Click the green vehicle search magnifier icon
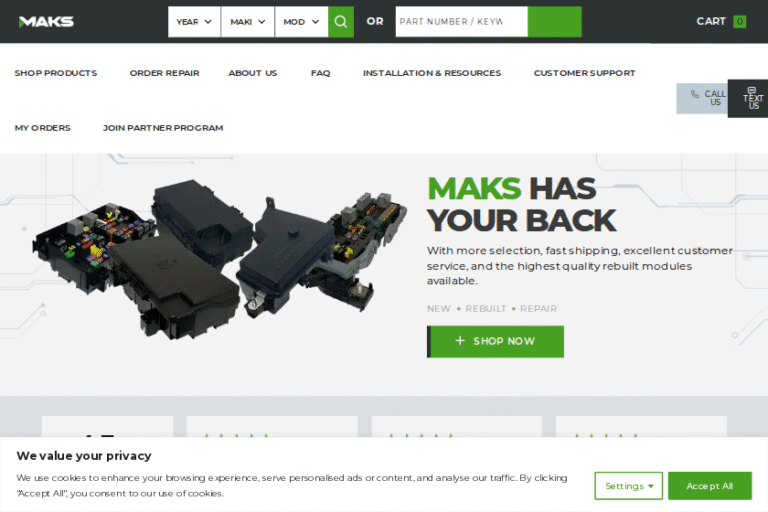The width and height of the screenshot is (768, 512). 341,22
